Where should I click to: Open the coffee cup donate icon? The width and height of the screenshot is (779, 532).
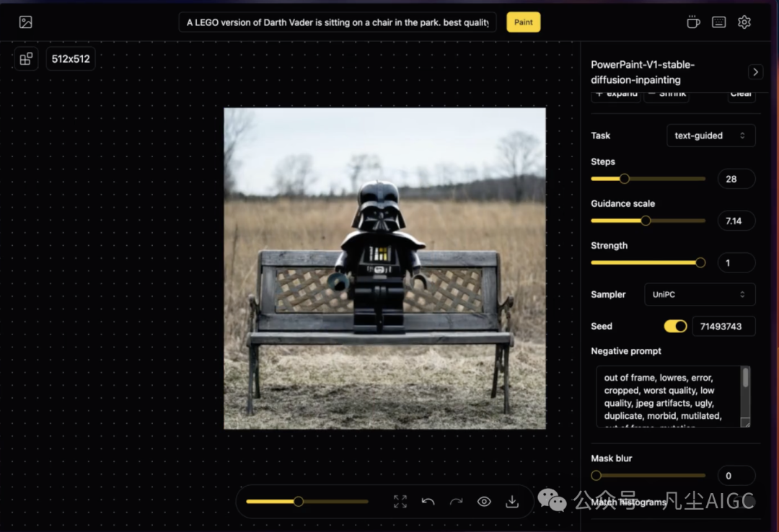coord(693,22)
